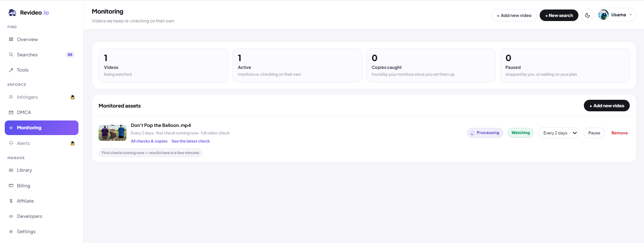Click the Library play icon

(x=11, y=170)
